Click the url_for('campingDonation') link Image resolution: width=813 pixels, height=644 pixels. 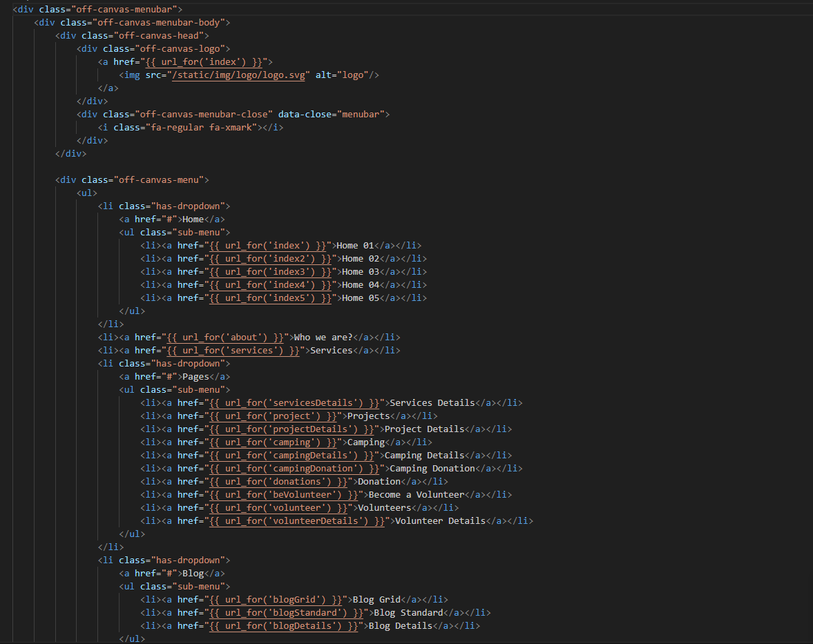point(294,469)
